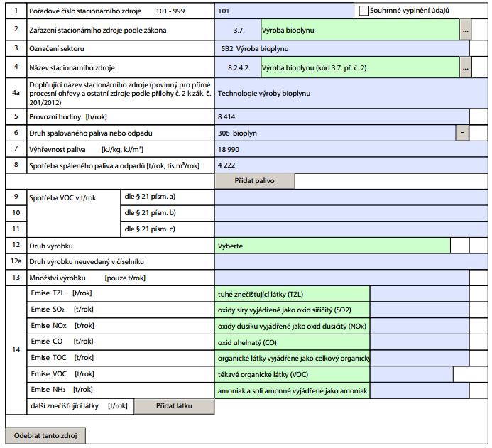Click the label další znečišťující látky
Image resolution: width=492 pixels, height=448 pixels.
pos(65,406)
